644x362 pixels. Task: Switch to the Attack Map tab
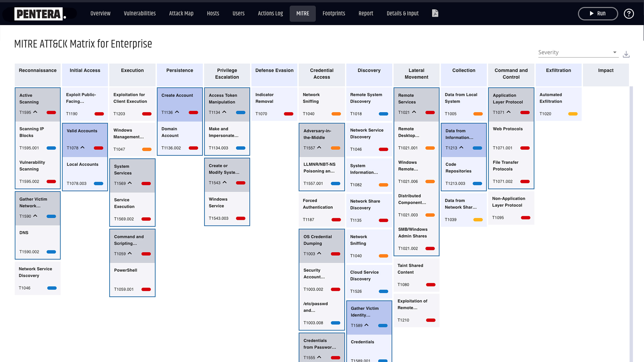click(181, 14)
